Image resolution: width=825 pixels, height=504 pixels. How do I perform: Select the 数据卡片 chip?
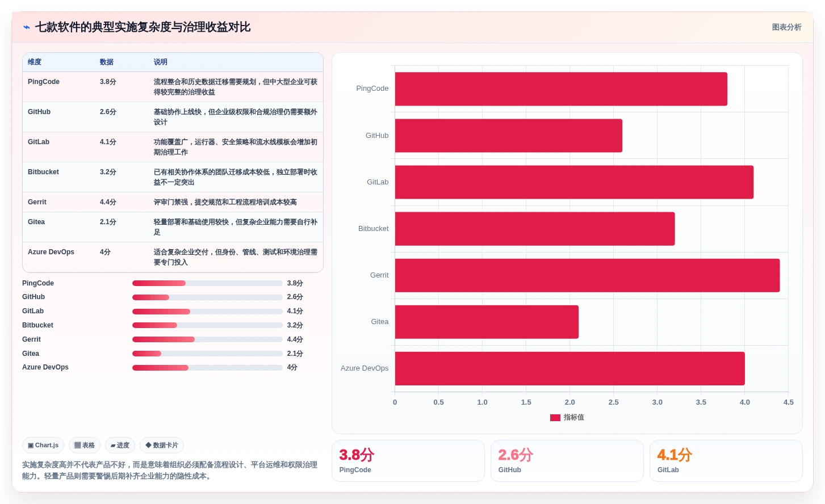[162, 446]
